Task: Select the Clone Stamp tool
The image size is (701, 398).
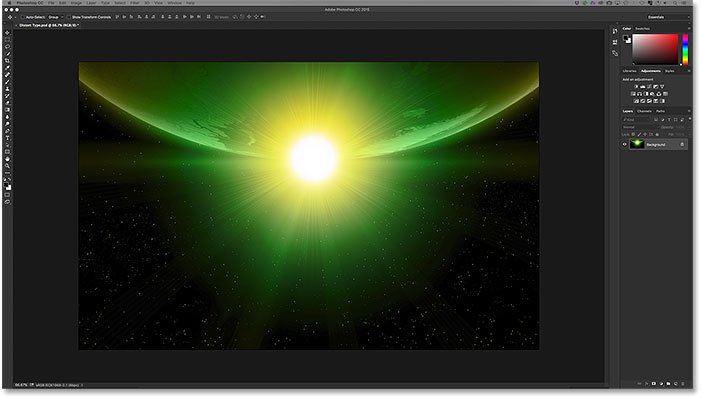Action: (x=8, y=89)
